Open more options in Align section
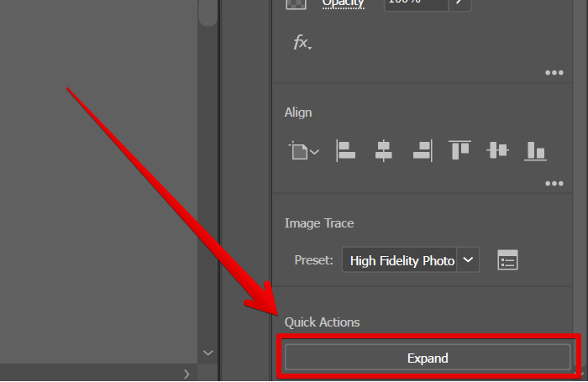Screen dimensions: 588x382 point(554,183)
